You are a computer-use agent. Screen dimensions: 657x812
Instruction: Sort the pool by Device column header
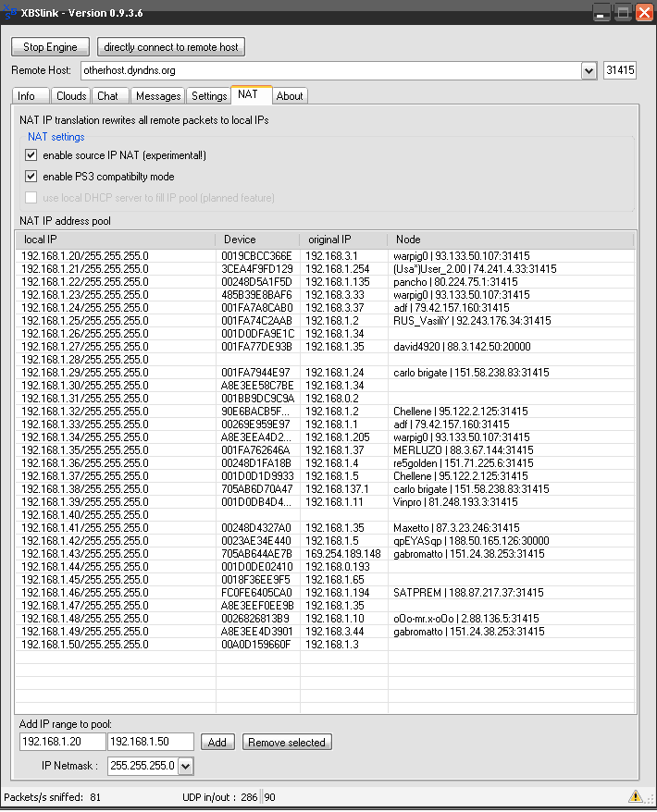pyautogui.click(x=259, y=240)
